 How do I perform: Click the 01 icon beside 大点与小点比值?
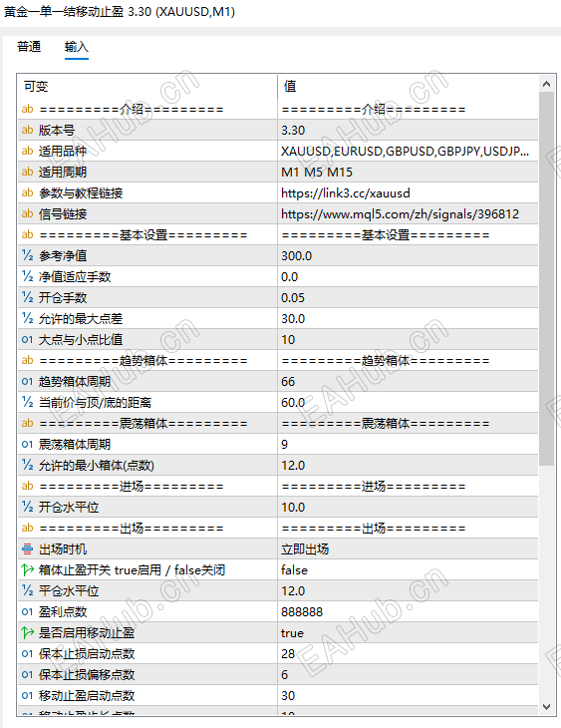point(27,339)
